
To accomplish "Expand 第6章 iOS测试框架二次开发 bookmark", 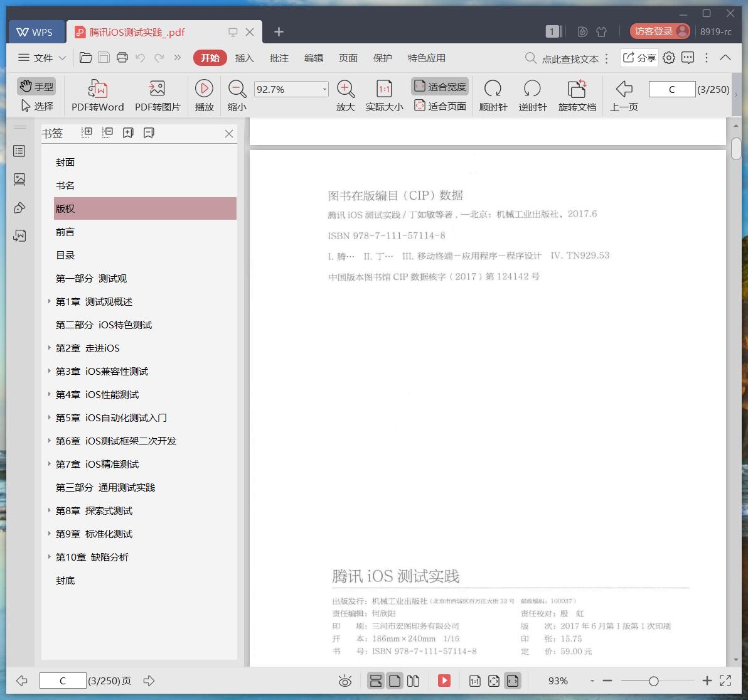I will coord(49,441).
